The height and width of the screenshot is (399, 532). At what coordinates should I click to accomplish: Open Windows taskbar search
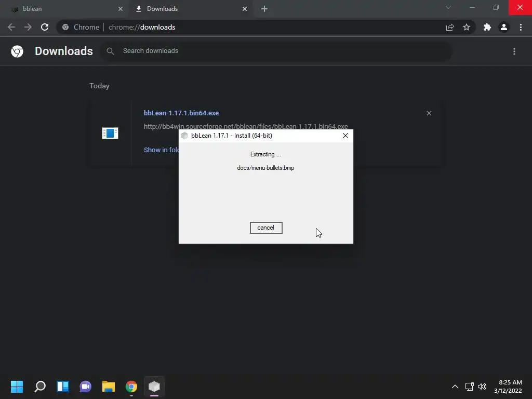[x=40, y=387]
